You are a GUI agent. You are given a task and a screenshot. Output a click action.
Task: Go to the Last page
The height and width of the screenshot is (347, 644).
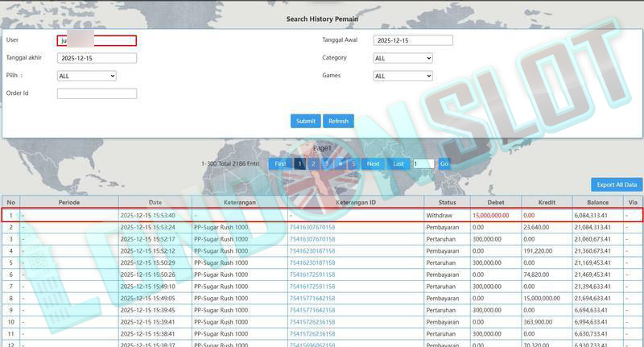(398, 163)
